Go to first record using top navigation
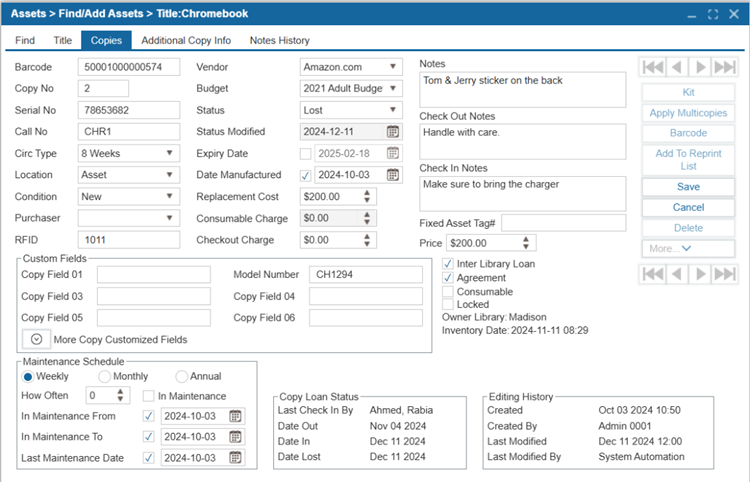Viewport: 750px width, 482px height. pos(653,67)
